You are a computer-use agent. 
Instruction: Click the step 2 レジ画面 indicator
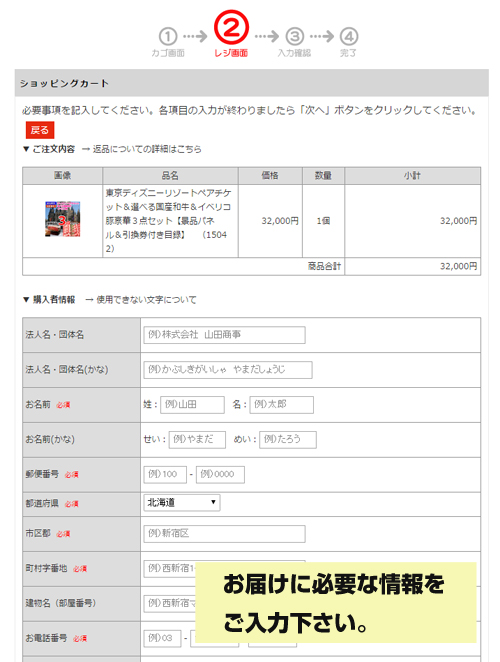click(231, 35)
